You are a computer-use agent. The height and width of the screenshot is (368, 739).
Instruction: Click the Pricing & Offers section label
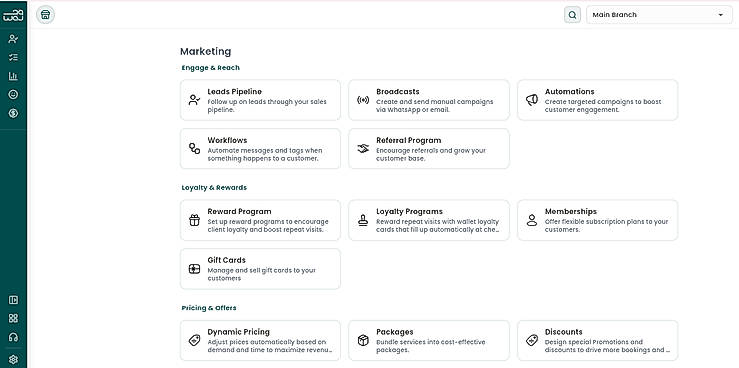(x=209, y=308)
